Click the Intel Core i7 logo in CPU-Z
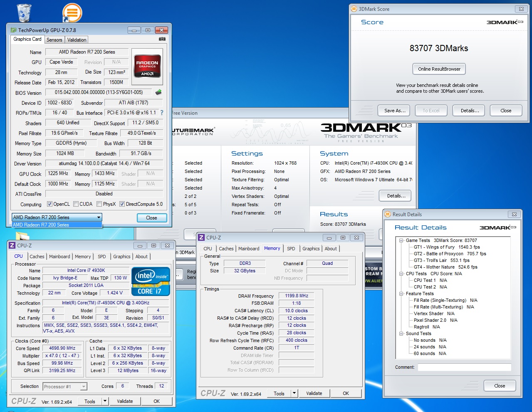Image resolution: width=532 pixels, height=412 pixels. tap(151, 281)
